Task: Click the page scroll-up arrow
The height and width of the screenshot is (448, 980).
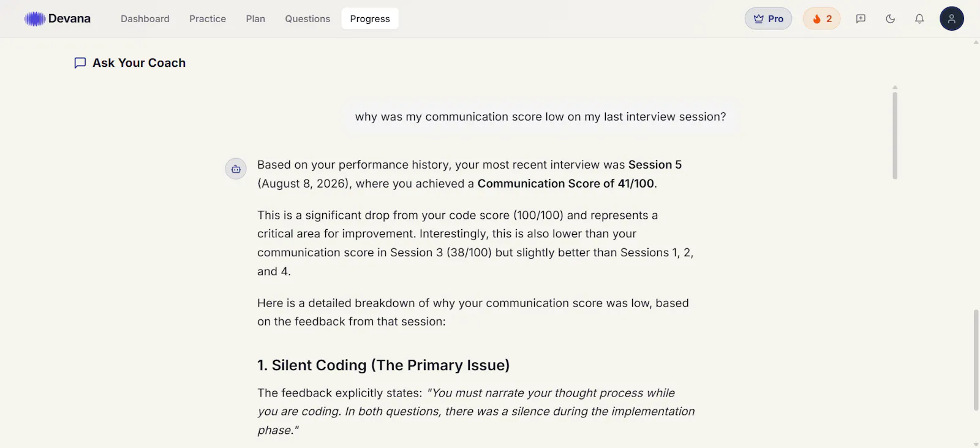Action: coord(976,42)
